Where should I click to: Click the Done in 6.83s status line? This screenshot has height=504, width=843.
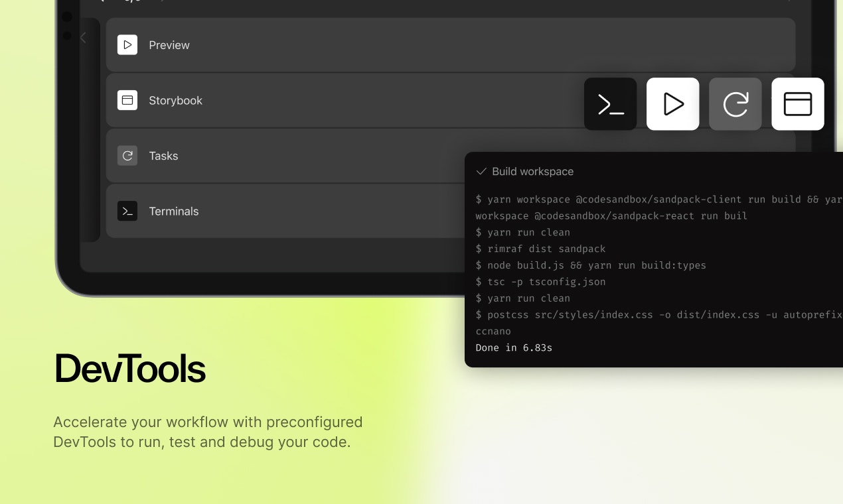coord(514,347)
